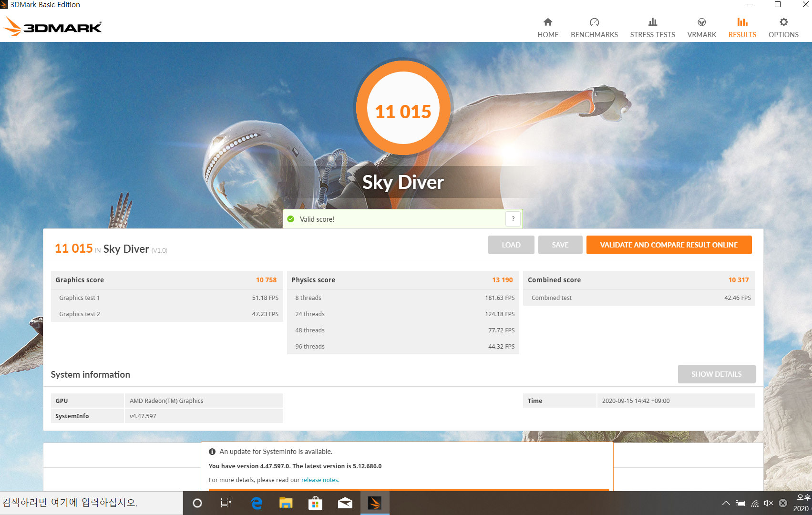The width and height of the screenshot is (812, 515).
Task: Launch Microsoft Edge from taskbar
Action: click(257, 503)
